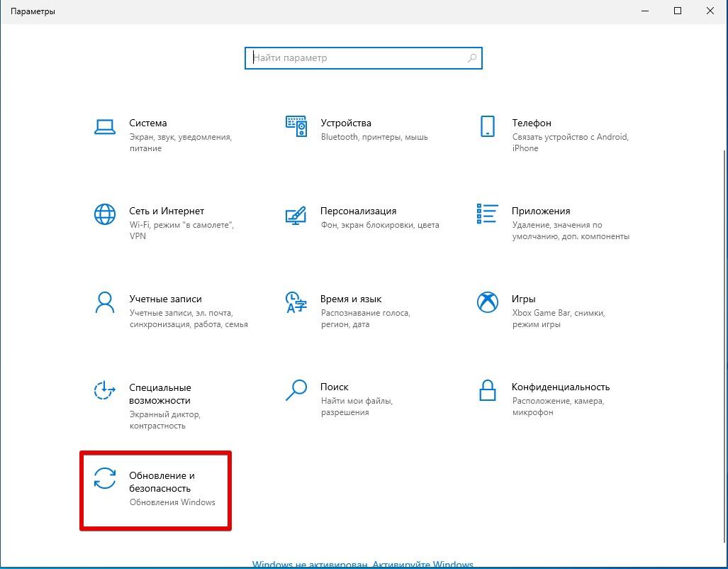This screenshot has width=728, height=569.
Task: Open the Приложения list icon
Action: (x=487, y=214)
